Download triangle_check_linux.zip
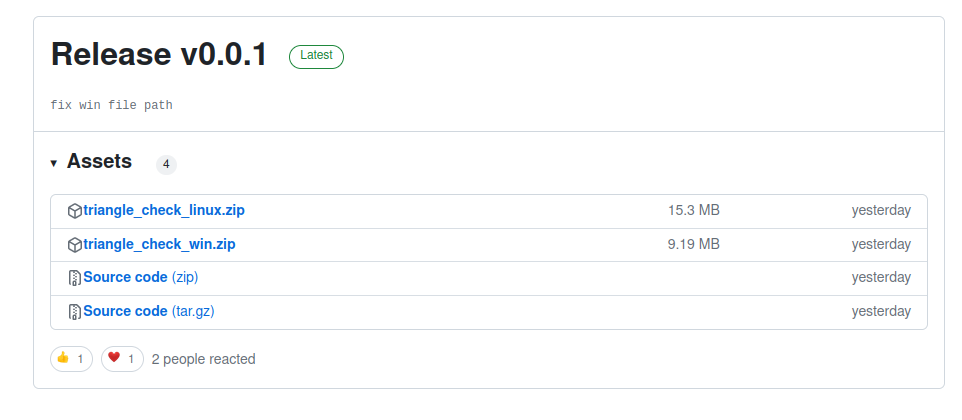The width and height of the screenshot is (962, 420). 164,210
